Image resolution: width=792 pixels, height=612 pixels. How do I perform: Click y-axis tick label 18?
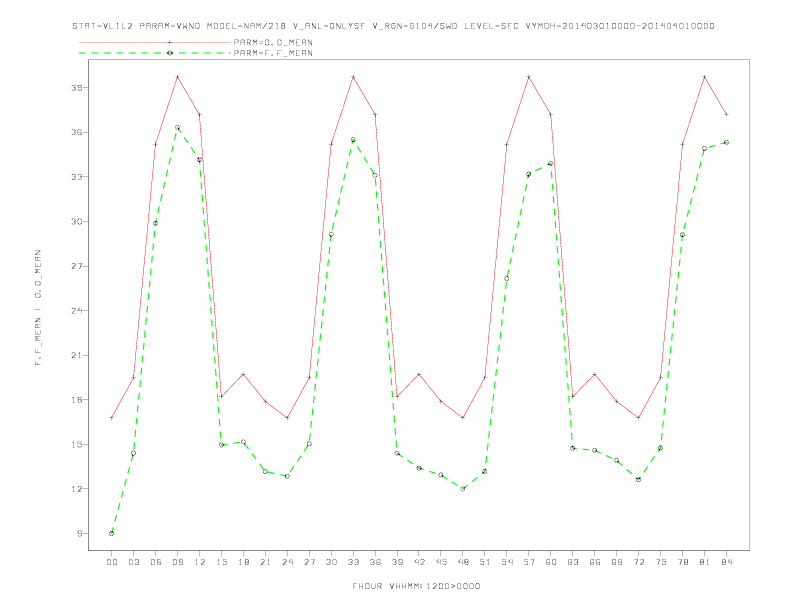pos(77,399)
